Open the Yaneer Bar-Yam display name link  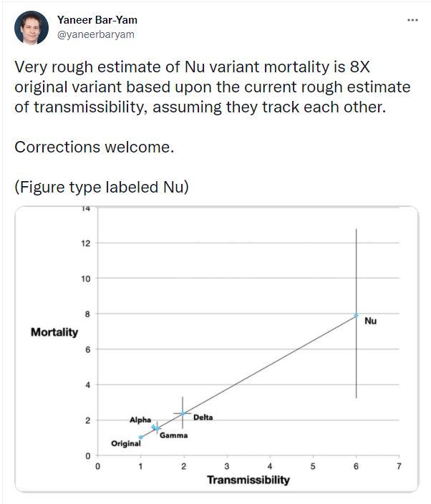tap(97, 20)
